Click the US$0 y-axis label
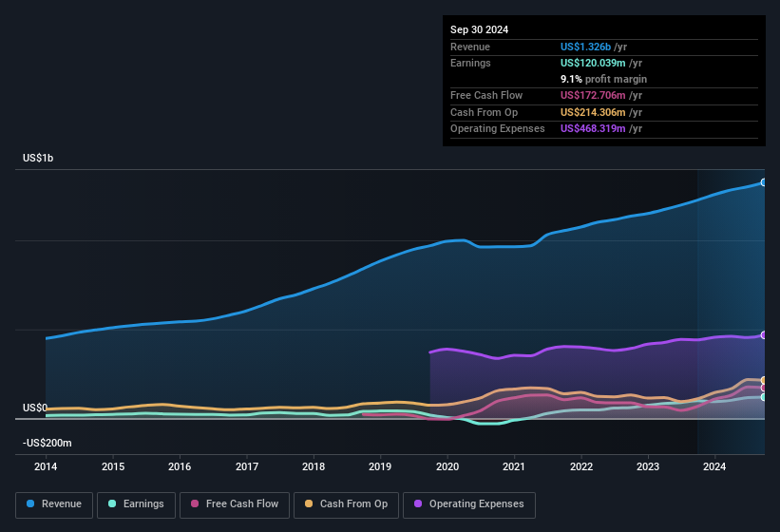Screen dimensions: 780x532 [x=35, y=408]
